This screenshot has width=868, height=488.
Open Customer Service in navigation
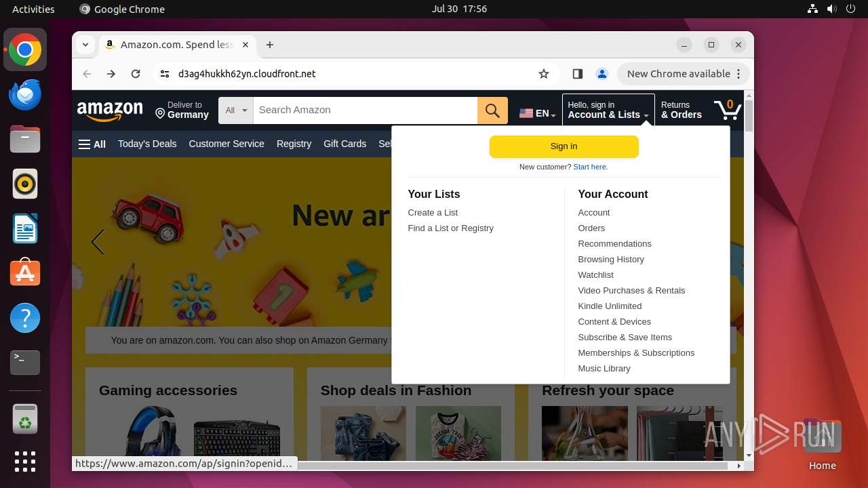[226, 144]
